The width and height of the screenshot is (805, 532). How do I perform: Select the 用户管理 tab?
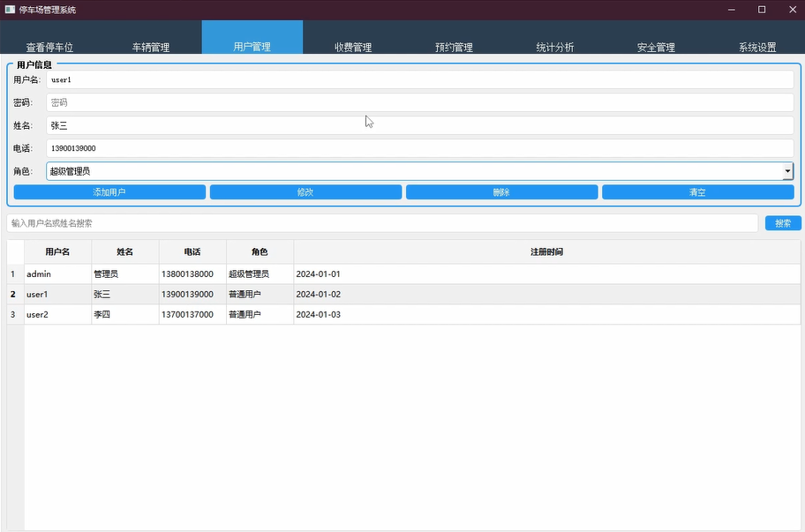coord(252,37)
